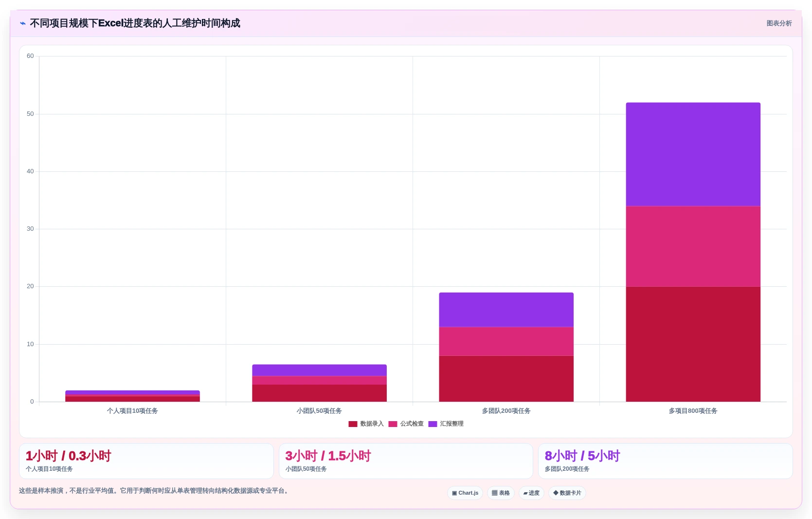This screenshot has height=519, width=812.
Task: Click the purple 汇报整理 legend color swatch
Action: point(433,424)
